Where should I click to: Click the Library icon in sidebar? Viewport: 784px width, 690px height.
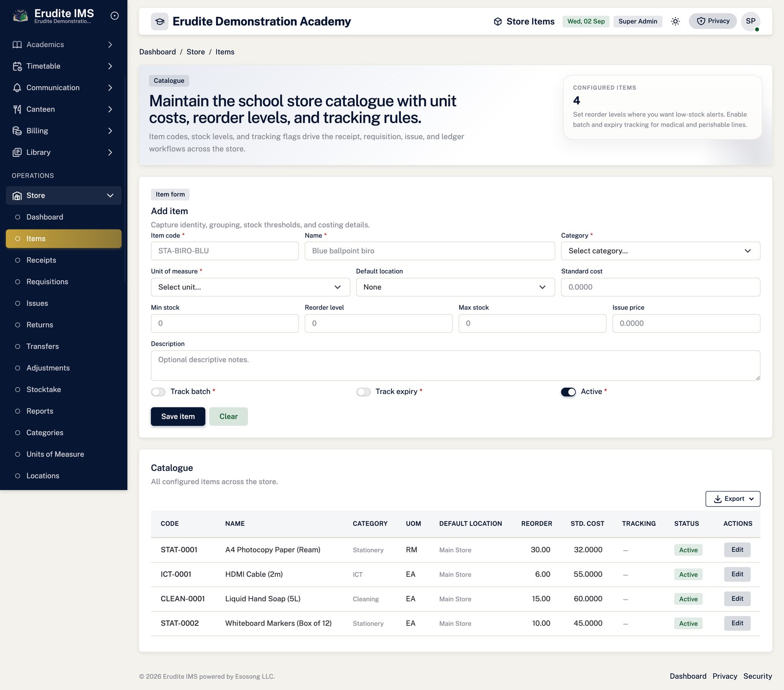point(17,152)
